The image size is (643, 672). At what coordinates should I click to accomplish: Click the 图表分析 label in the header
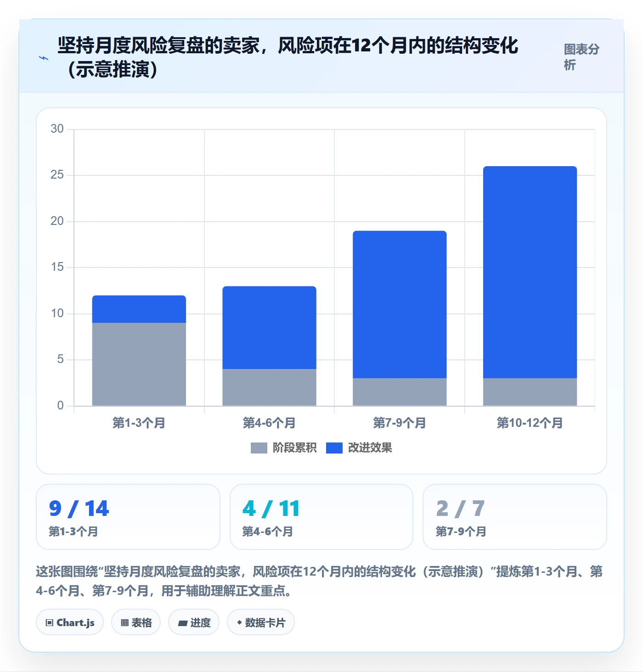click(x=581, y=57)
